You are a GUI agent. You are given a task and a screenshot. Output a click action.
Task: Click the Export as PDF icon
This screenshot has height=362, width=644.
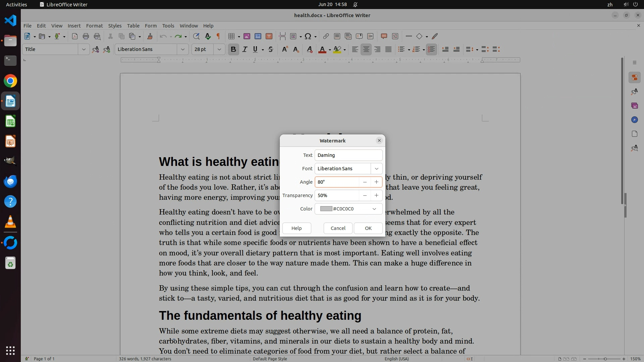(75, 37)
